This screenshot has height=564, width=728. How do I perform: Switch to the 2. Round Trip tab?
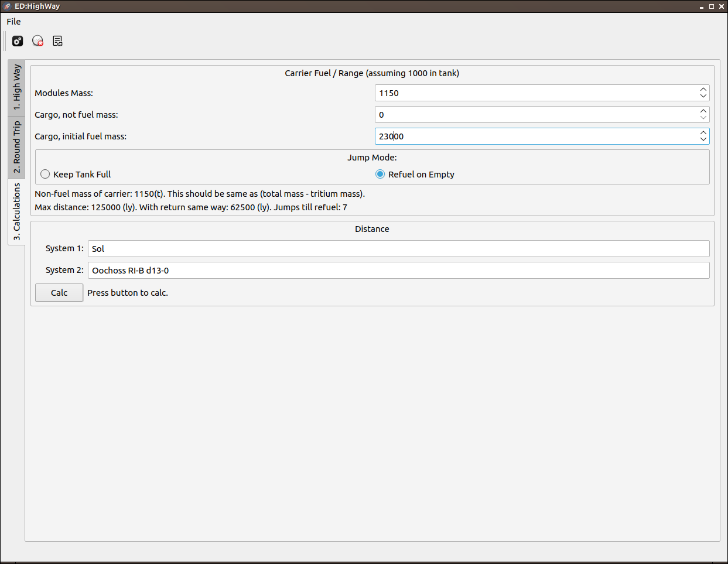(x=16, y=147)
